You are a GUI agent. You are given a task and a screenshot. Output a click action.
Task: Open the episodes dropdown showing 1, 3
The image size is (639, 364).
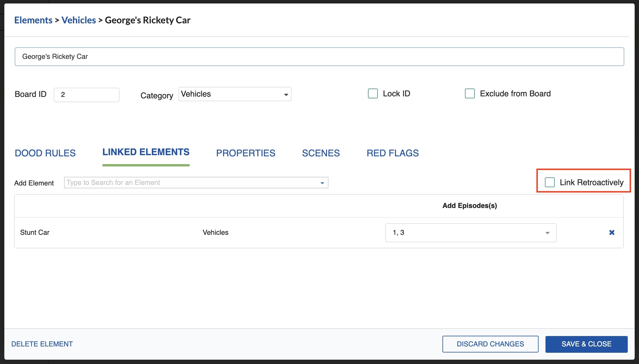pyautogui.click(x=470, y=233)
